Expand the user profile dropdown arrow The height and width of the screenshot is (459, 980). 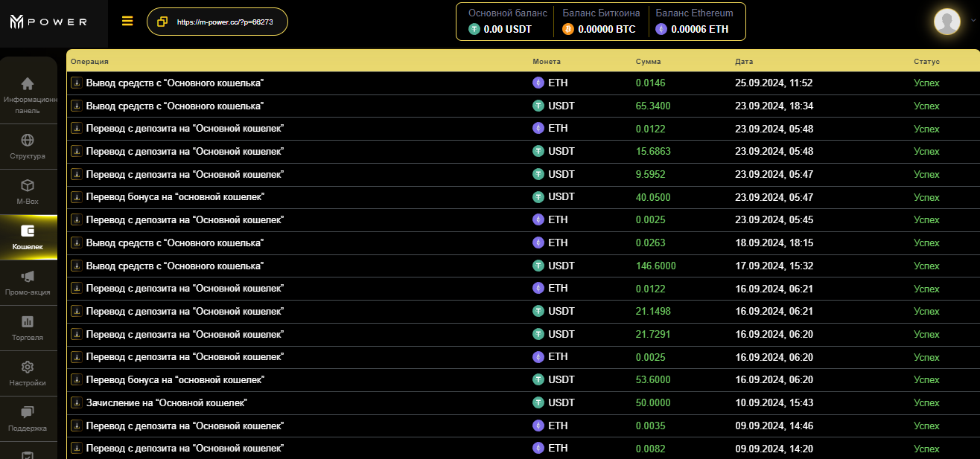(973, 21)
